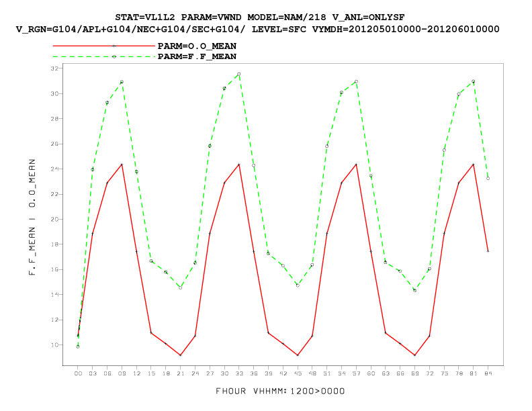Click the x-axis tick label 39
Image resolution: width=532 pixels, height=411 pixels.
point(269,373)
